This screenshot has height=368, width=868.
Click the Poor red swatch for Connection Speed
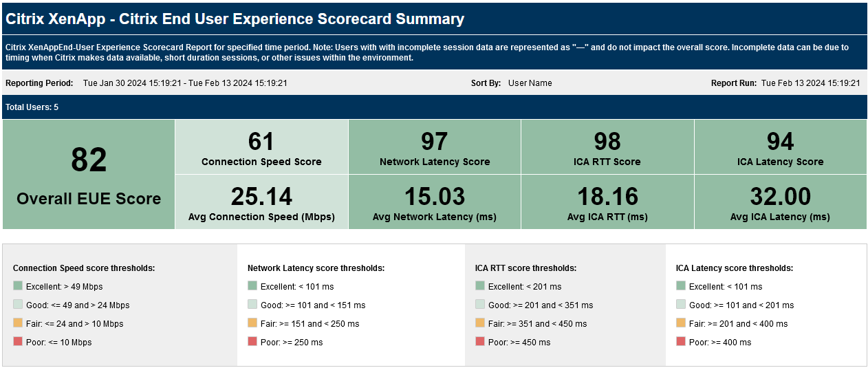click(x=18, y=342)
